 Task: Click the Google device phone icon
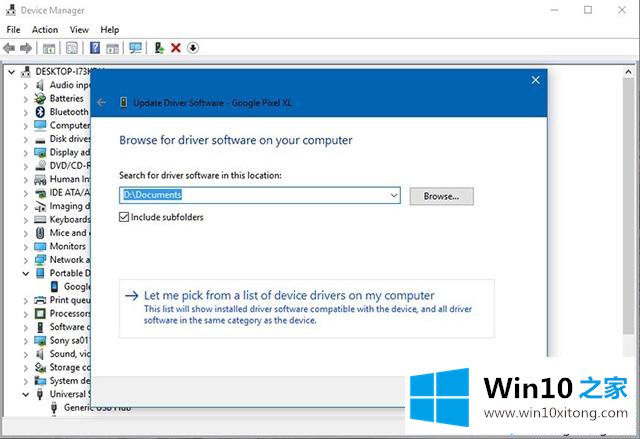(54, 287)
